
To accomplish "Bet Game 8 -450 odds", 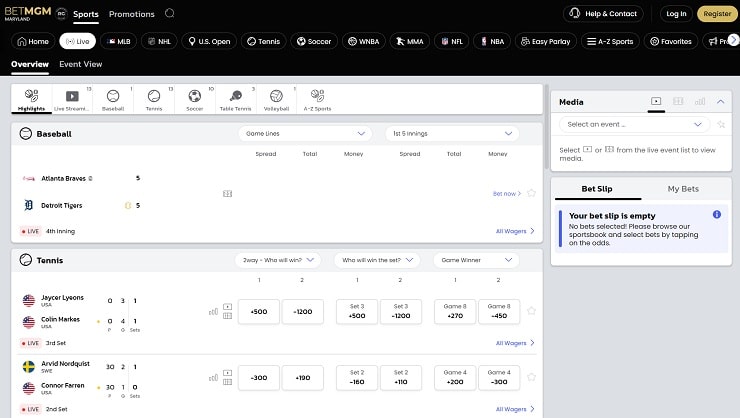I will (499, 311).
